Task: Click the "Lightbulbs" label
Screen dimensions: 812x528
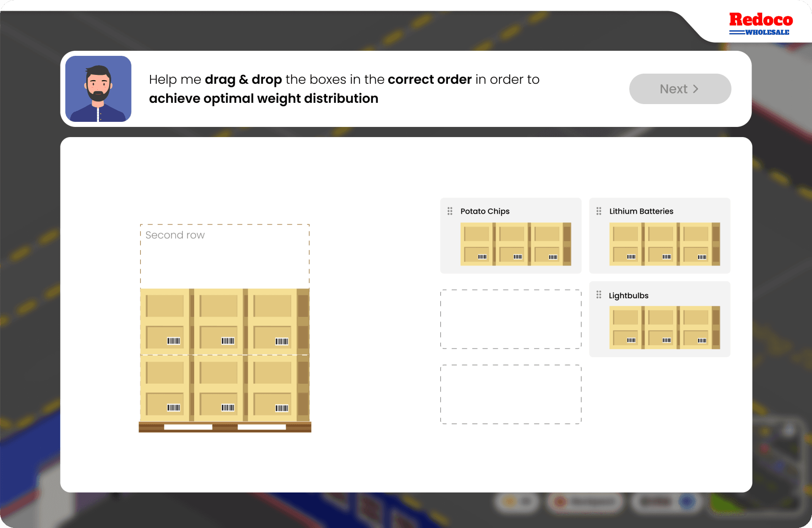Action: [628, 295]
